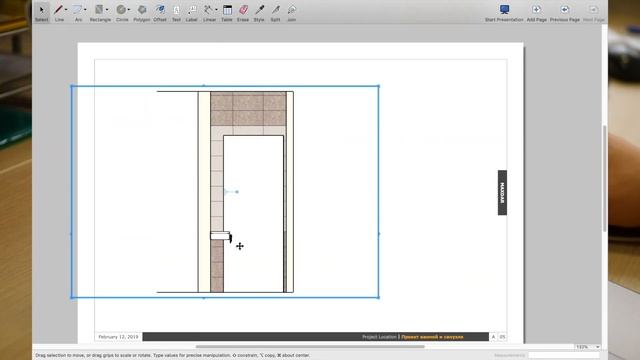
Task: Click the vertical dark title tab on the page
Action: point(502,193)
